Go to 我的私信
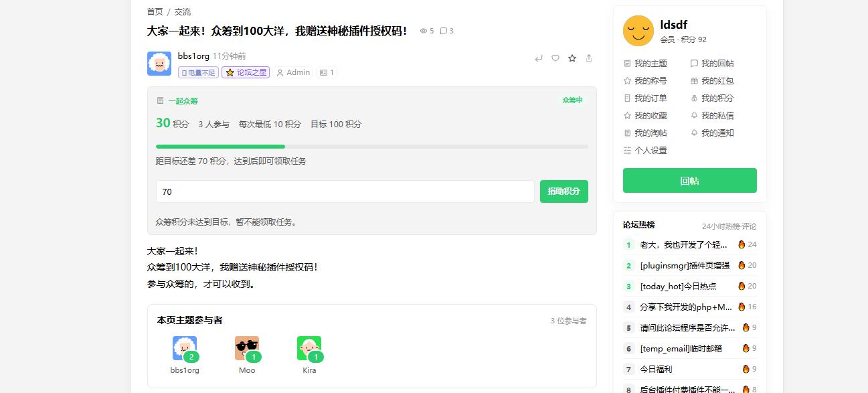 [712, 116]
